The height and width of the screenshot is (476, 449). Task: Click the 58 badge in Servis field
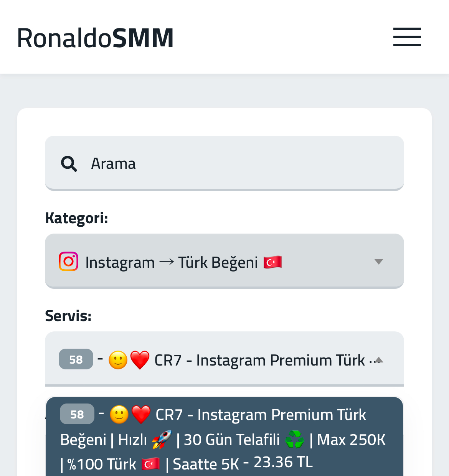(76, 359)
